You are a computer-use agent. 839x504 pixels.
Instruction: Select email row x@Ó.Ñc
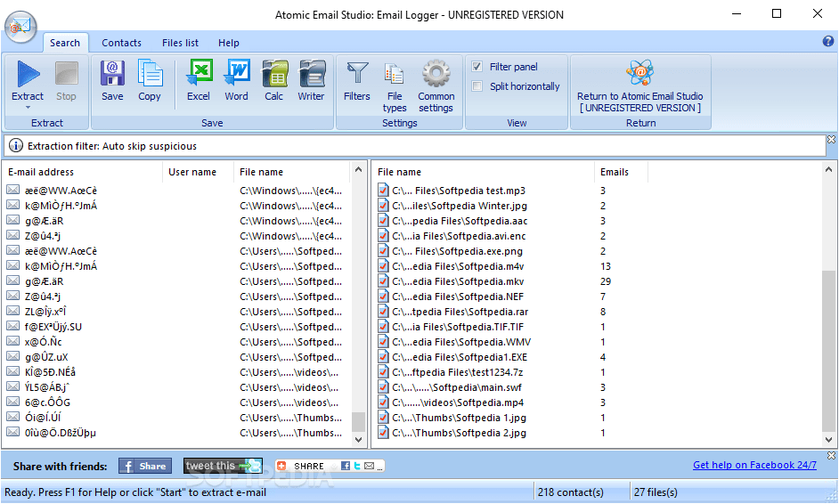175,342
